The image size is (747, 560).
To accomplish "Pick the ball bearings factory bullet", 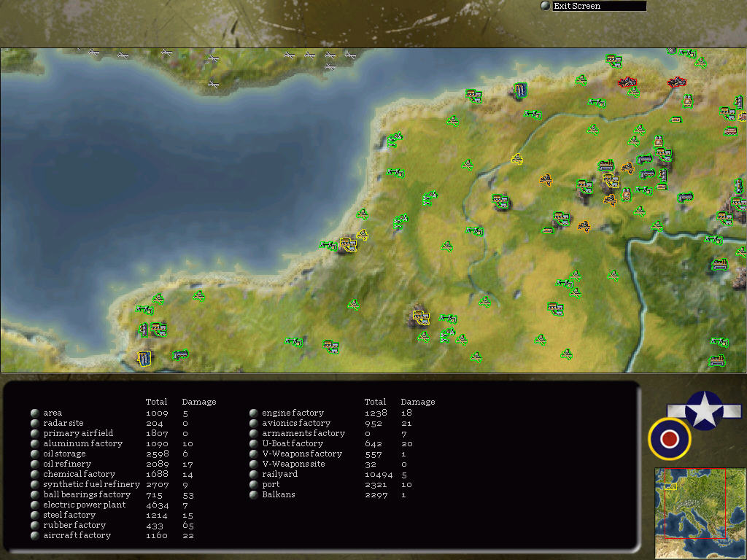I will pos(35,495).
